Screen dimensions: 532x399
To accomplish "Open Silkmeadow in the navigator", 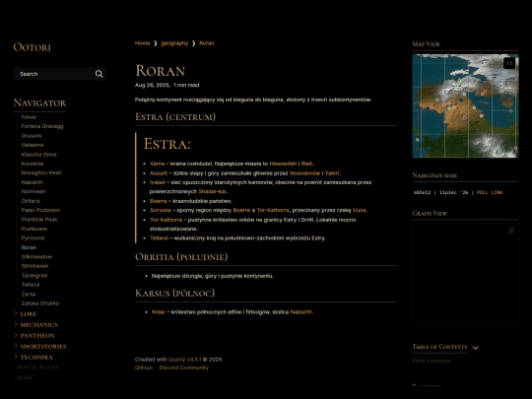I will [36, 257].
